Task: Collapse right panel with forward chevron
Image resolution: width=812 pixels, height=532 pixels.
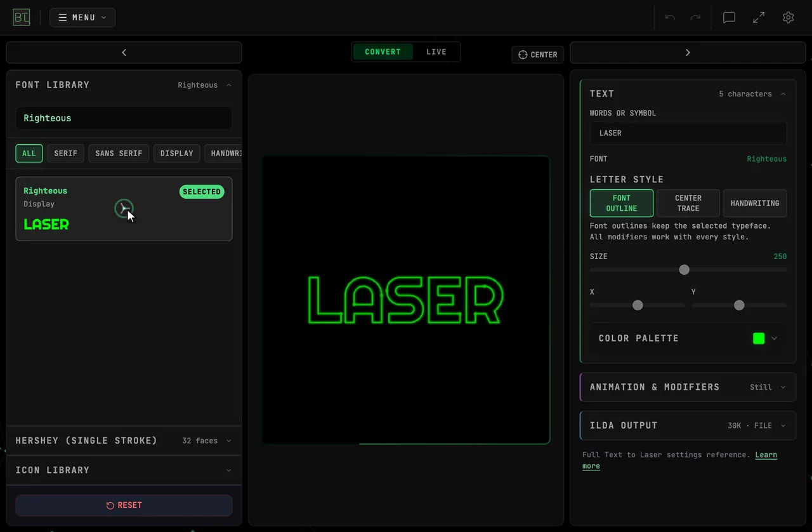Action: (688, 53)
